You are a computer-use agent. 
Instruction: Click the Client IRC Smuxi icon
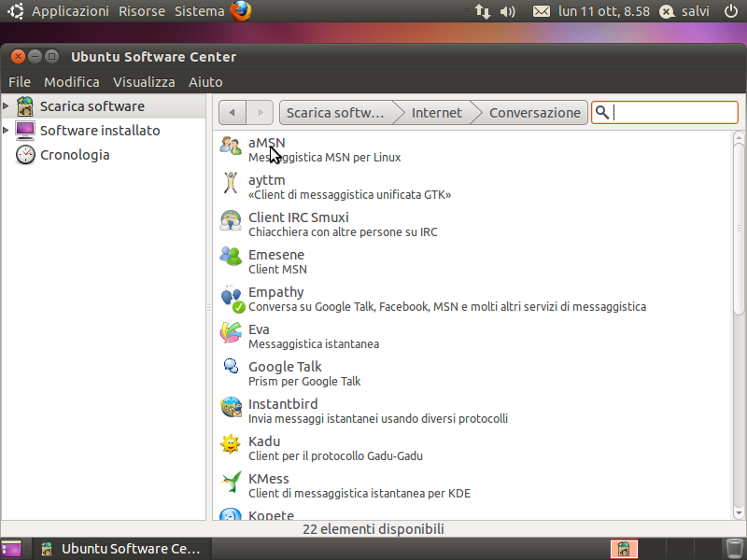tap(231, 220)
